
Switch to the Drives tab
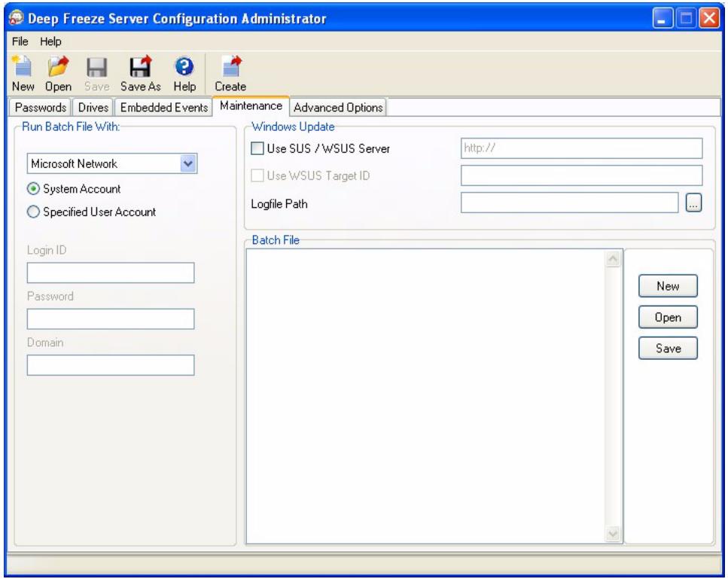(x=93, y=108)
